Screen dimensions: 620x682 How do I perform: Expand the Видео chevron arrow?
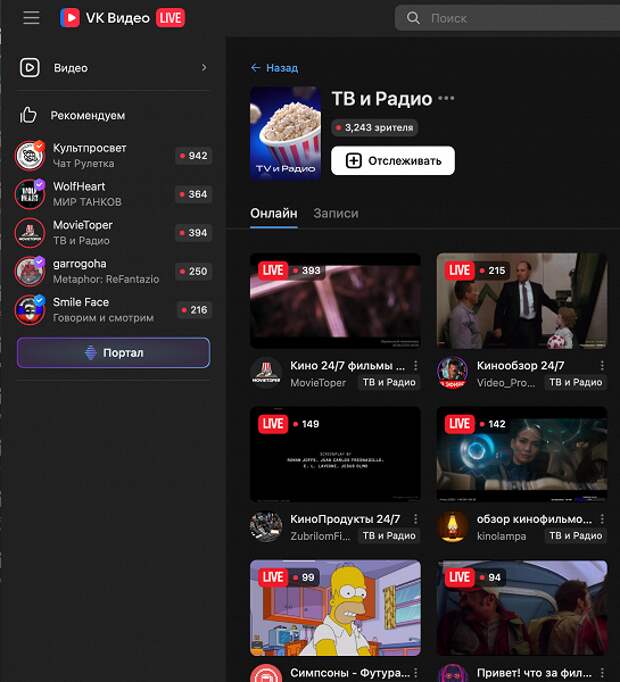(204, 67)
